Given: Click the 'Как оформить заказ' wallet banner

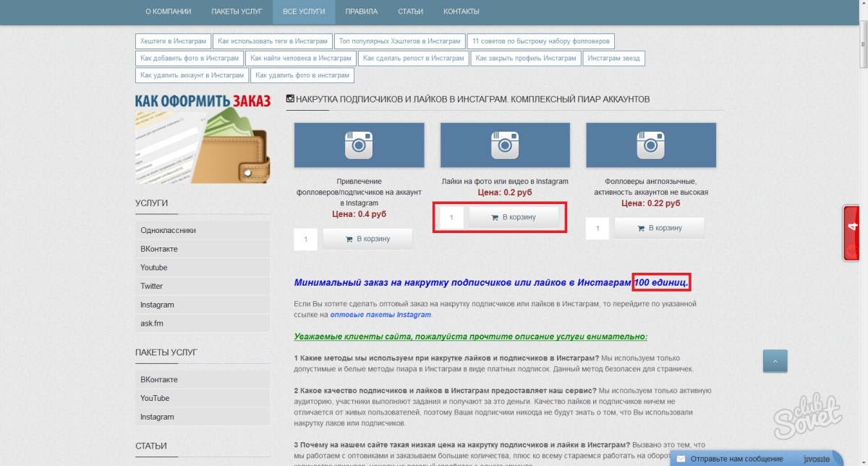Looking at the screenshot, I should pyautogui.click(x=203, y=137).
